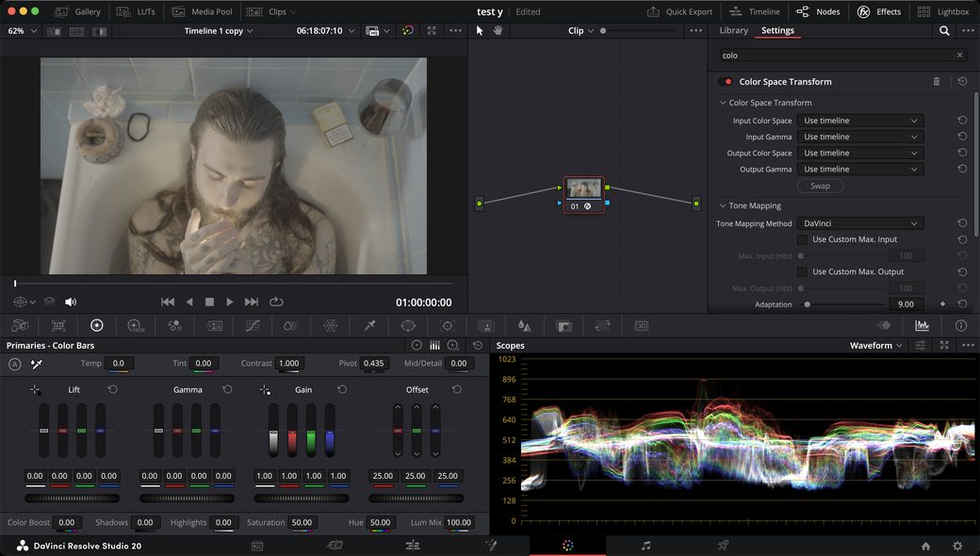Screen dimensions: 980x556
Task: Click the Quick Export button
Action: point(679,11)
